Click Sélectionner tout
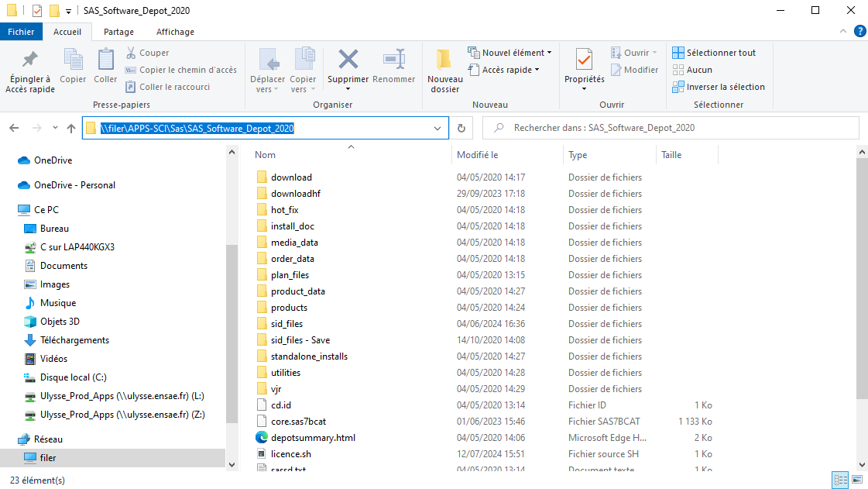 714,53
